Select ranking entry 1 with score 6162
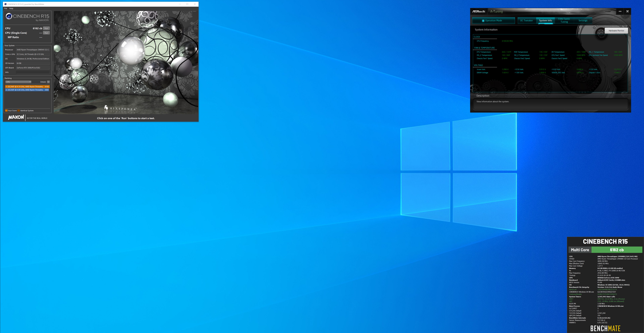This screenshot has width=644, height=333. point(27,87)
